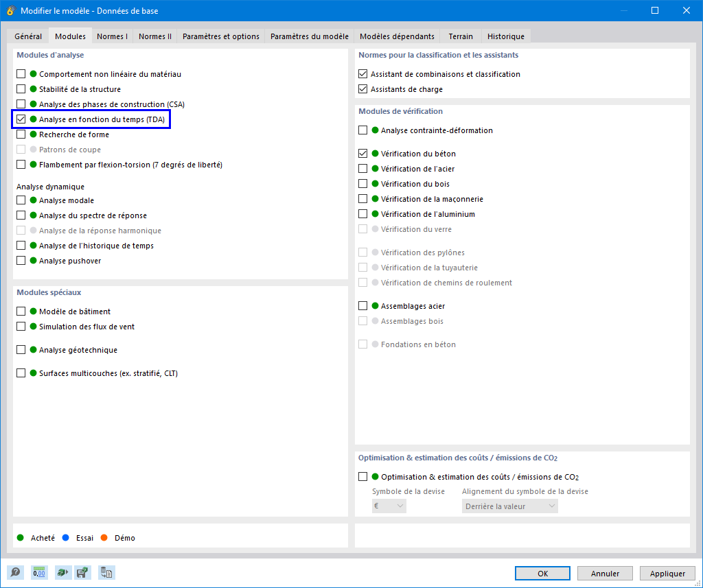
Task: Open the units and decimal places icon
Action: click(38, 572)
